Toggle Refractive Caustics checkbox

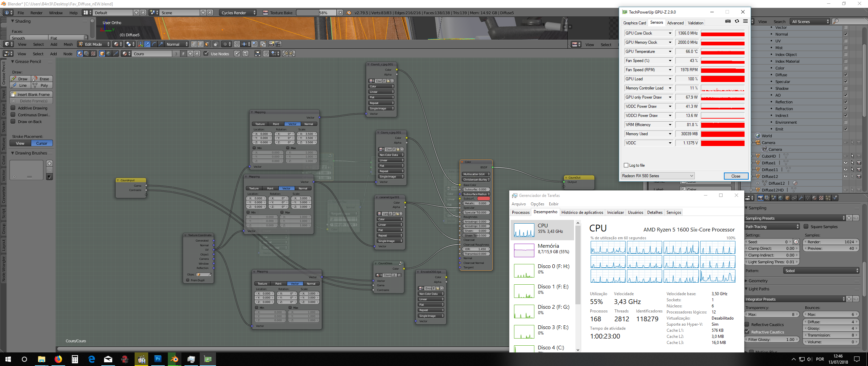coord(747,332)
